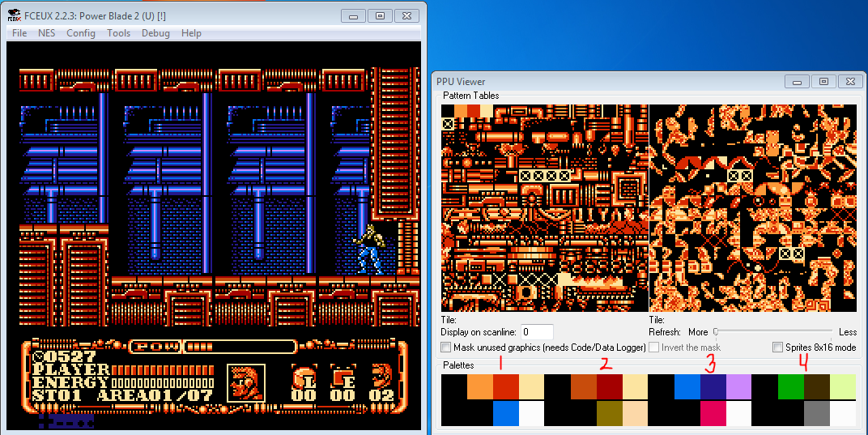Maximize the FCEUX emulator window
Screen dimensions: 868x435
click(380, 15)
